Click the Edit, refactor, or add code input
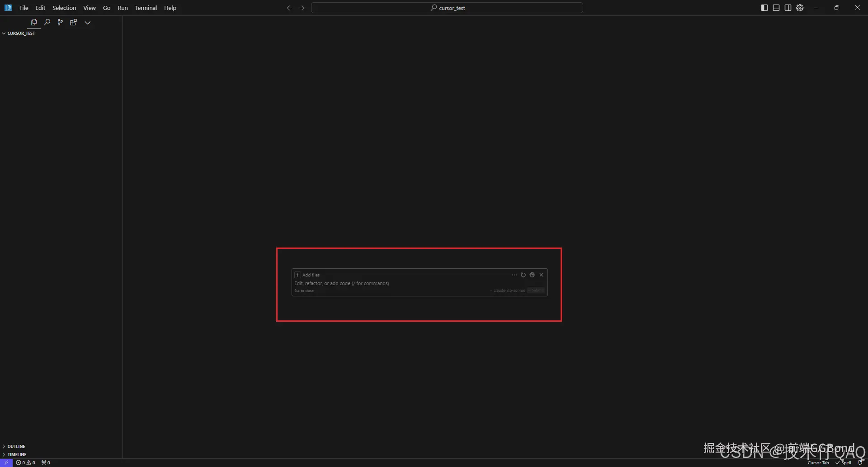868x467 pixels. point(420,283)
